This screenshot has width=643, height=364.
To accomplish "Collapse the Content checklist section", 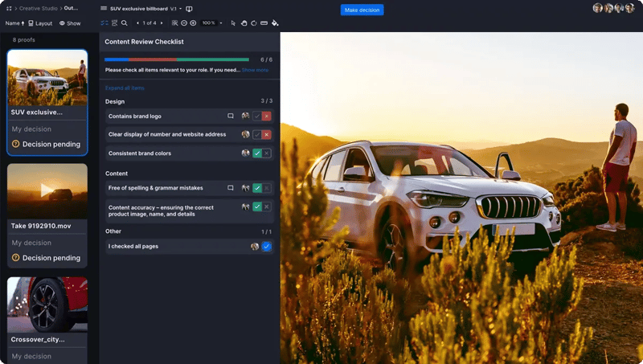I will [117, 174].
